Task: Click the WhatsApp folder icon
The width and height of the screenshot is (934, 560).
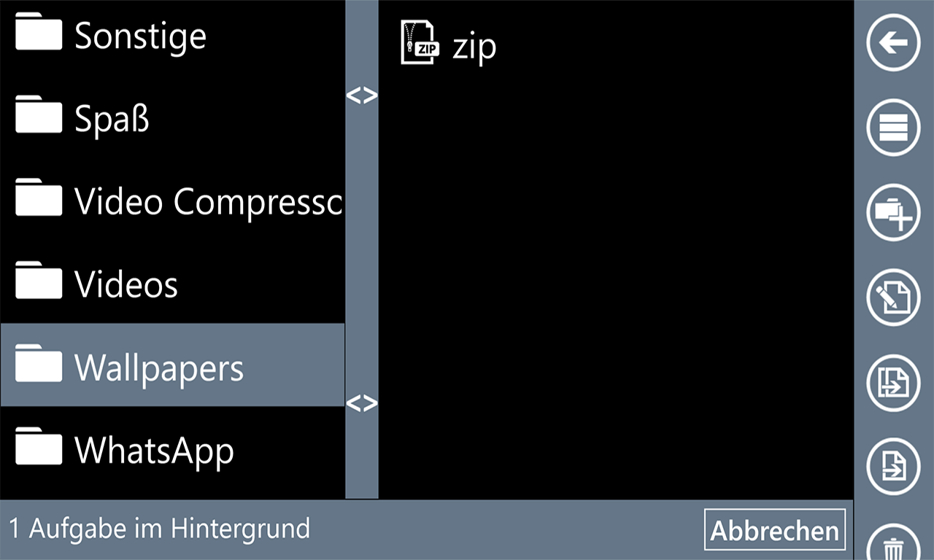Action: (39, 446)
